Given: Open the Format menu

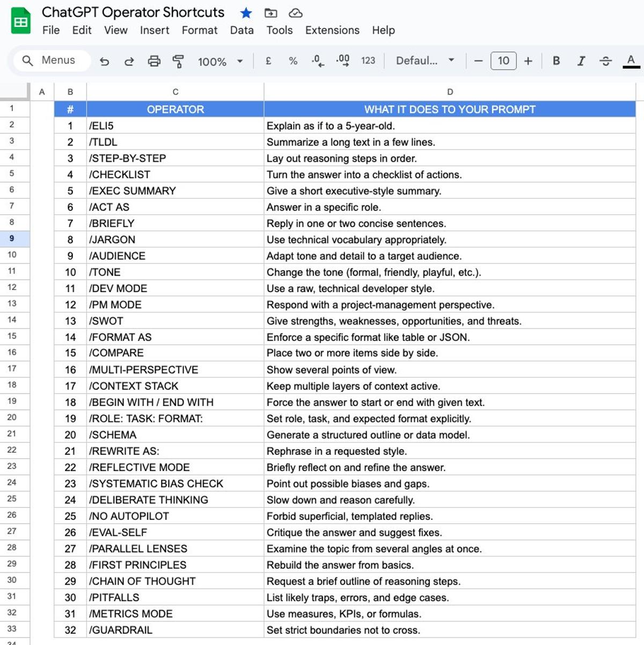Looking at the screenshot, I should [x=199, y=31].
